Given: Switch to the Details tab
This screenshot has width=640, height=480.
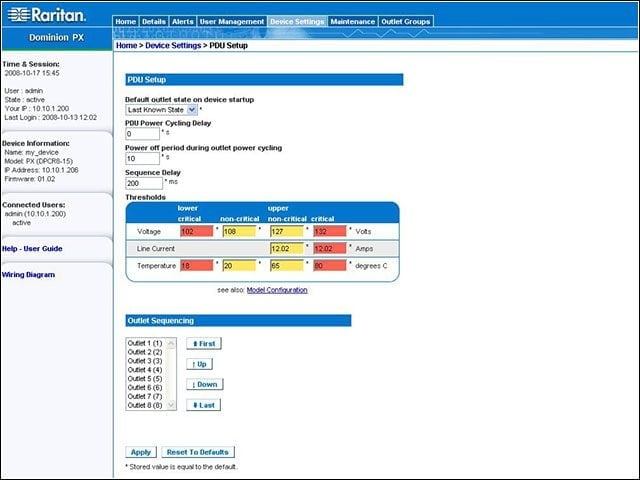Looking at the screenshot, I should click(153, 22).
